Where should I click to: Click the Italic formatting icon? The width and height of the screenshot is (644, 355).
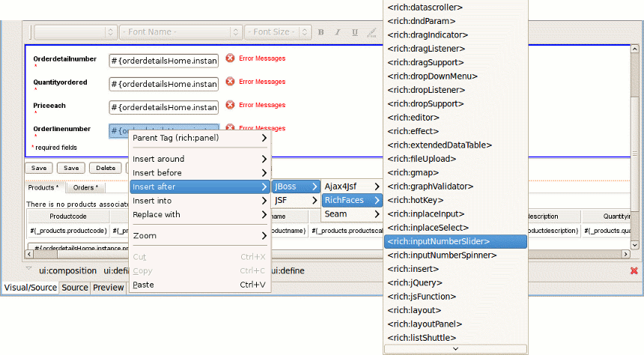[x=338, y=32]
